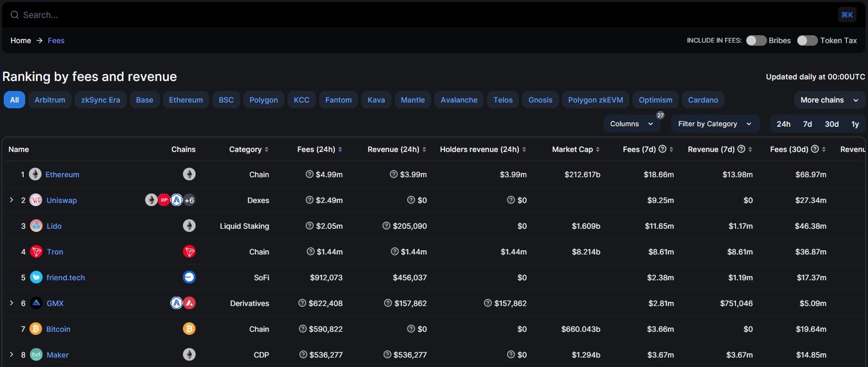
Task: Select the Gnosis chain tab
Action: click(x=540, y=100)
